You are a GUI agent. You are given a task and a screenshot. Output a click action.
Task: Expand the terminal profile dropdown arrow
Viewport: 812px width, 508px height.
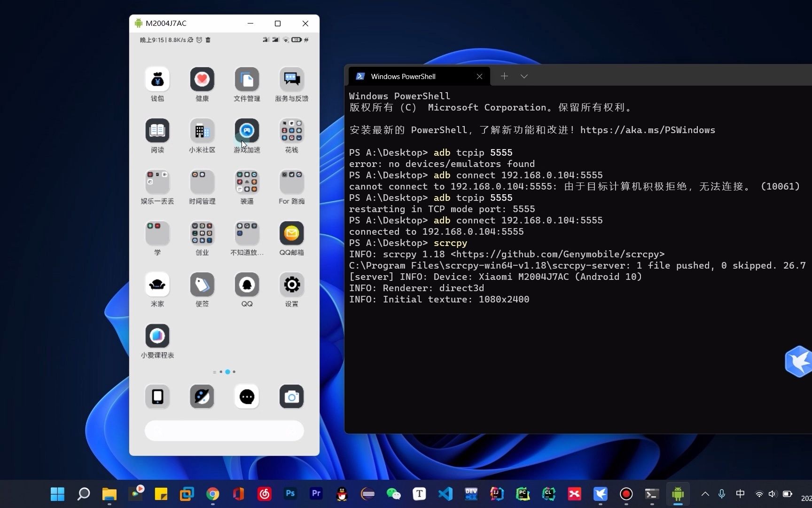(524, 76)
